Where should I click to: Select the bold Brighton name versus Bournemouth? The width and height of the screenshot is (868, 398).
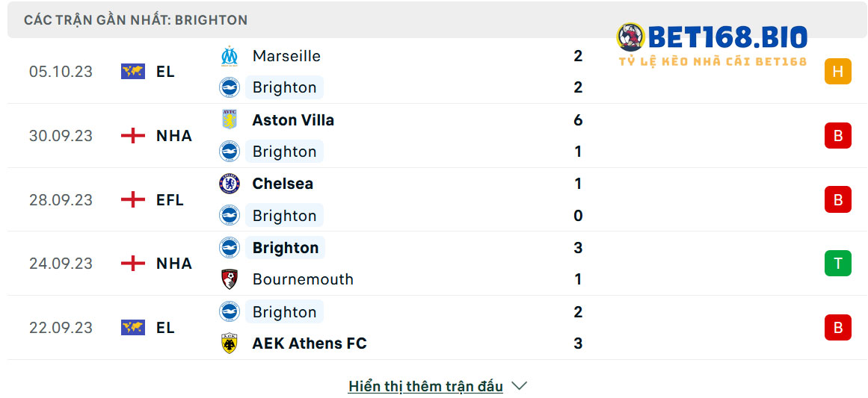285,248
